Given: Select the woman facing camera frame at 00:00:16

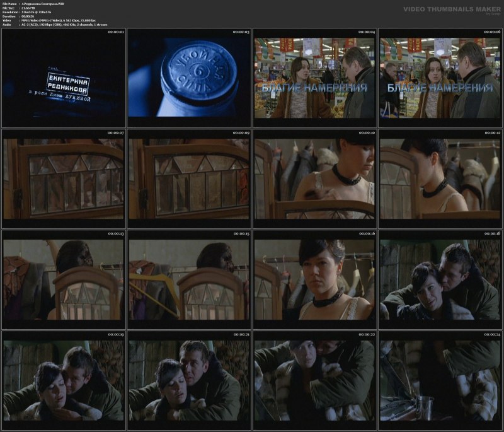Looking at the screenshot, I should [x=314, y=279].
